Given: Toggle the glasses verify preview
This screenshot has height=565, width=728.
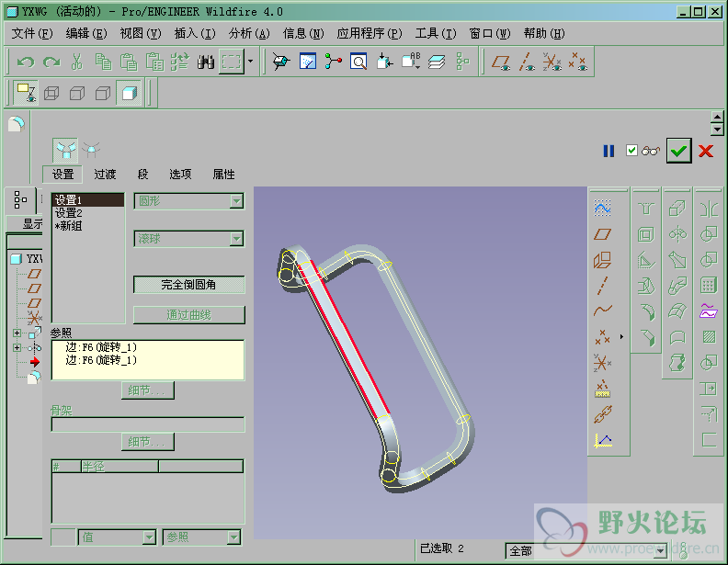Looking at the screenshot, I should point(651,151).
